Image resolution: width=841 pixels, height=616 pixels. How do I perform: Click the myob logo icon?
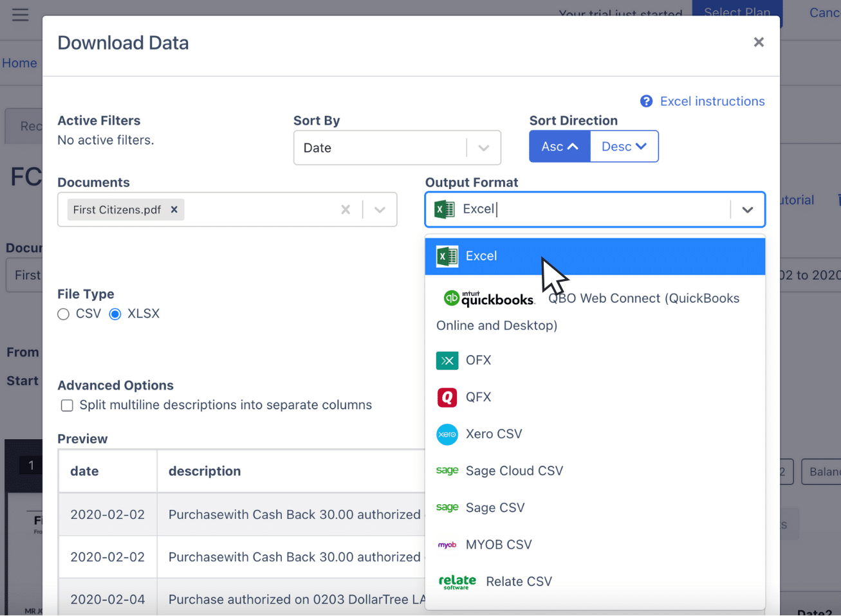(x=447, y=545)
